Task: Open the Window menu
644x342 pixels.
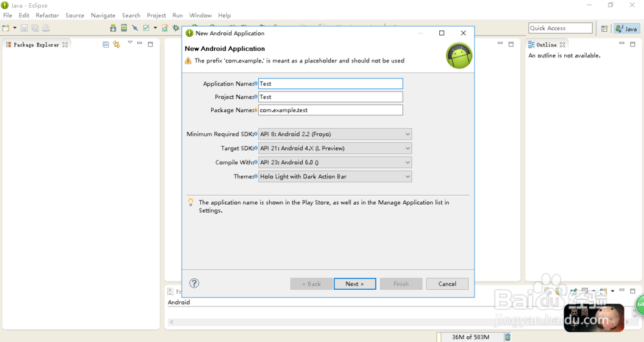Action: coord(200,15)
